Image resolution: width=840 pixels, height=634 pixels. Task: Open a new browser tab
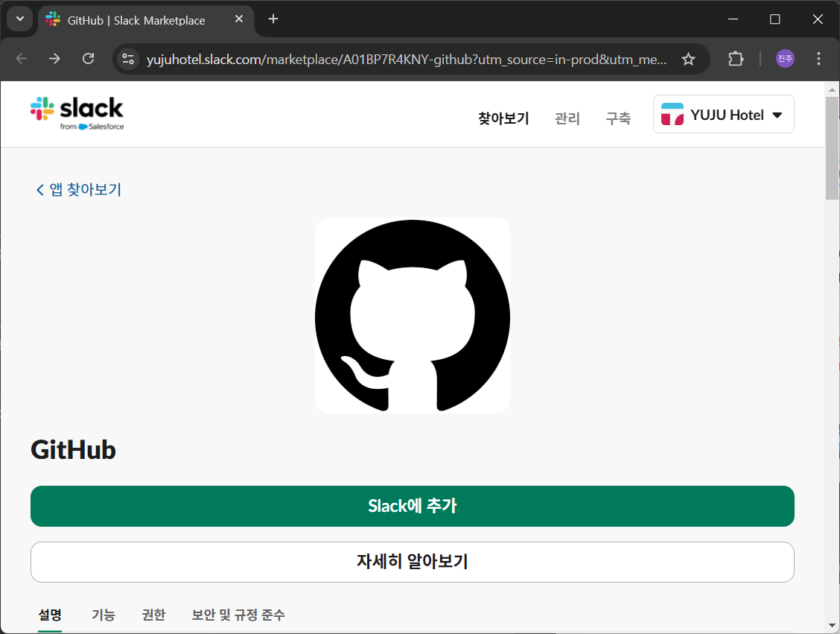pos(273,19)
